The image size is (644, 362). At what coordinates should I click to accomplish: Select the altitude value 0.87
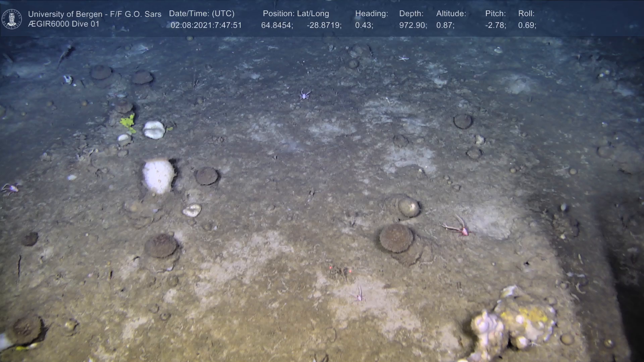(445, 25)
